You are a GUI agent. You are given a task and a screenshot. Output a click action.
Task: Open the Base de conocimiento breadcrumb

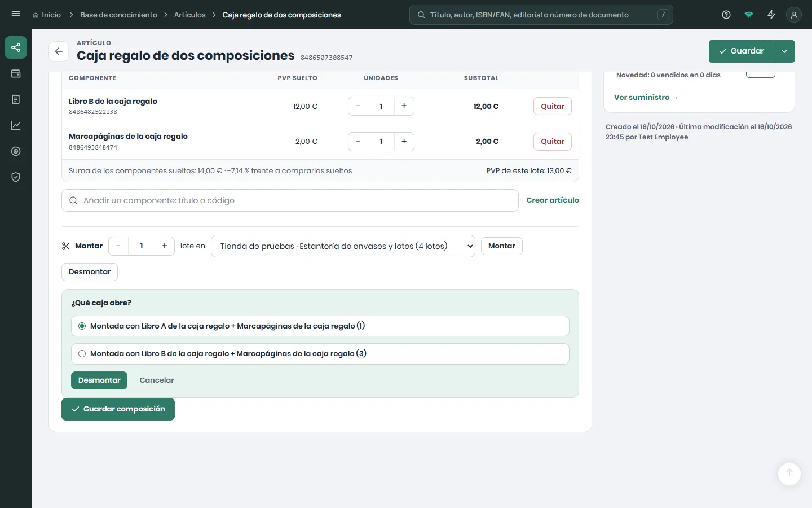coord(118,15)
